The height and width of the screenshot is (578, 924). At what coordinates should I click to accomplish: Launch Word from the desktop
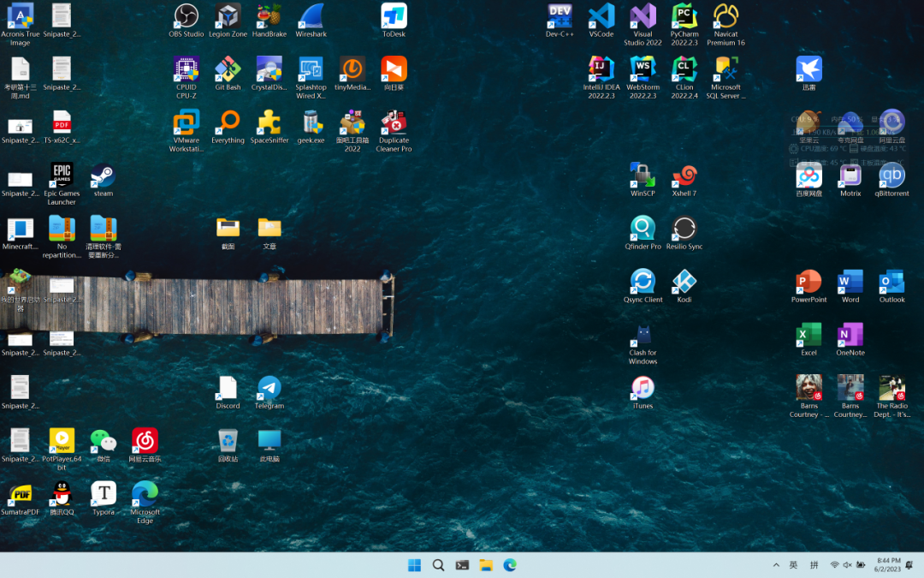pos(850,286)
